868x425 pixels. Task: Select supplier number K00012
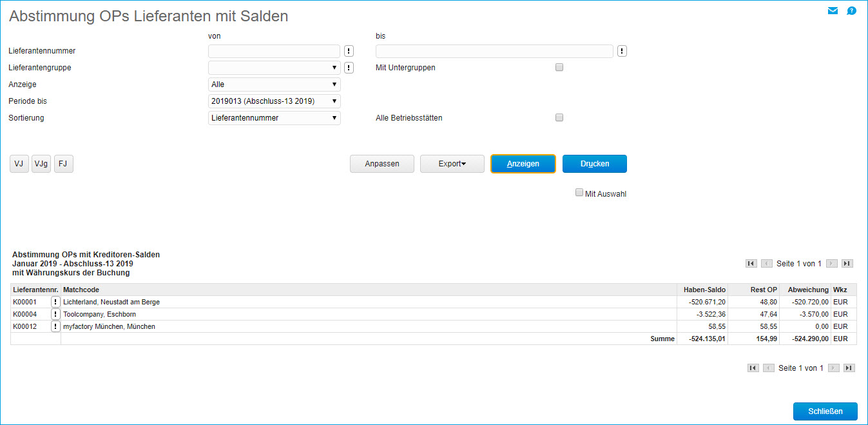pyautogui.click(x=24, y=326)
